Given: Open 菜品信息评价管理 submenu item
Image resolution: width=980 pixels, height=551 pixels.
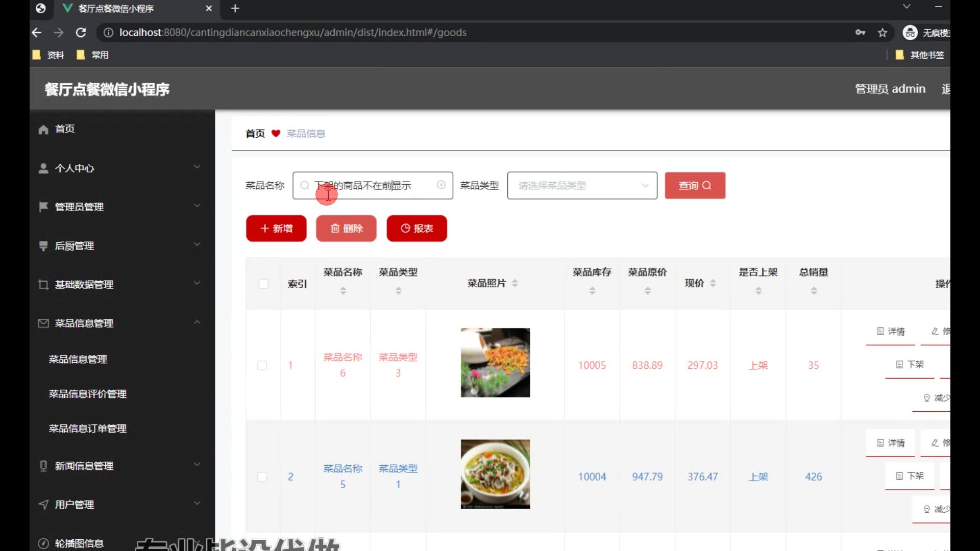Looking at the screenshot, I should [x=87, y=394].
